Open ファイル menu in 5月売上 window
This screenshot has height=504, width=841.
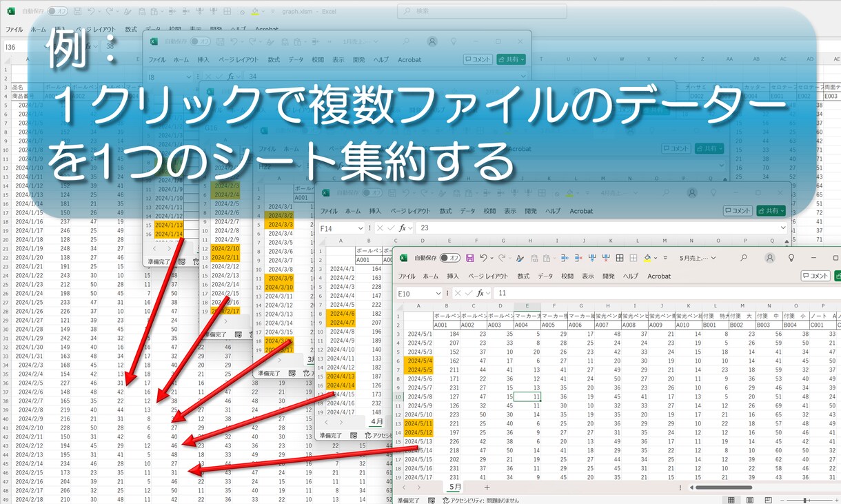[407, 276]
